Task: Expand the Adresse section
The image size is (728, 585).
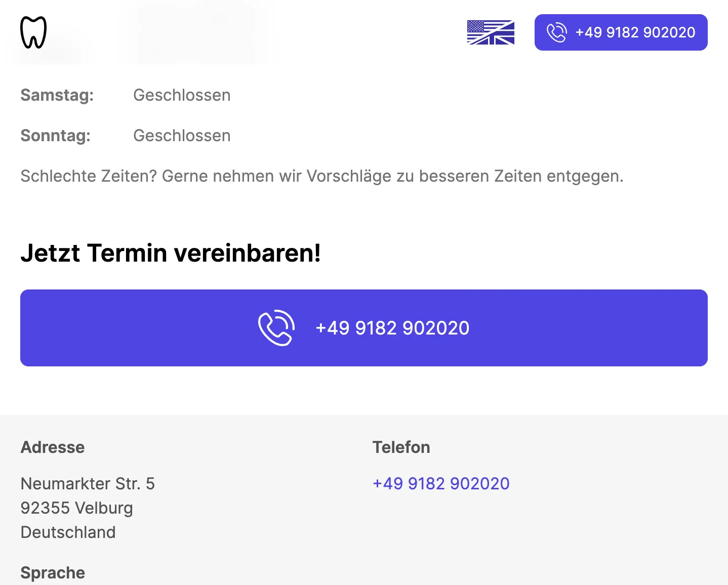Action: [x=52, y=447]
